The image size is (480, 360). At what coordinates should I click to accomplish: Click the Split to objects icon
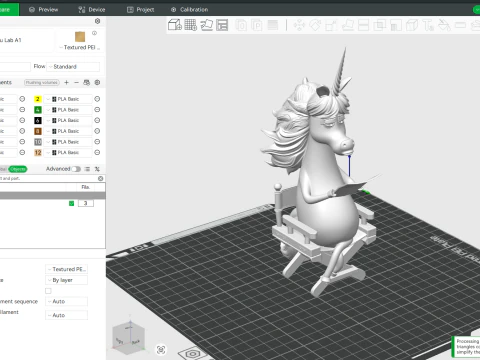[x=241, y=25]
